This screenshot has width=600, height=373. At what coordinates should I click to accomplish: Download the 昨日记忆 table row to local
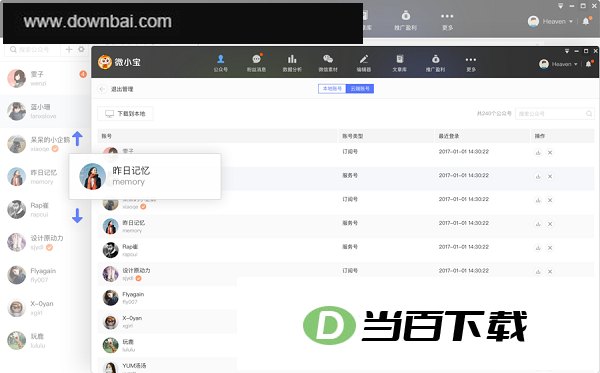pyautogui.click(x=538, y=224)
